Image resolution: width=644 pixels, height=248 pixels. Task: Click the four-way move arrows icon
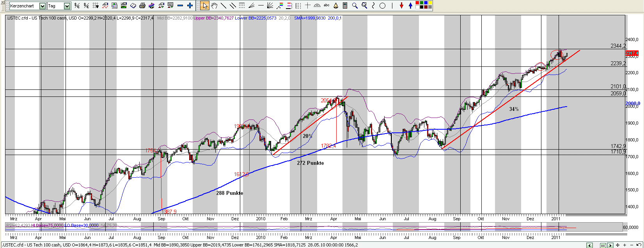pyautogui.click(x=617, y=245)
